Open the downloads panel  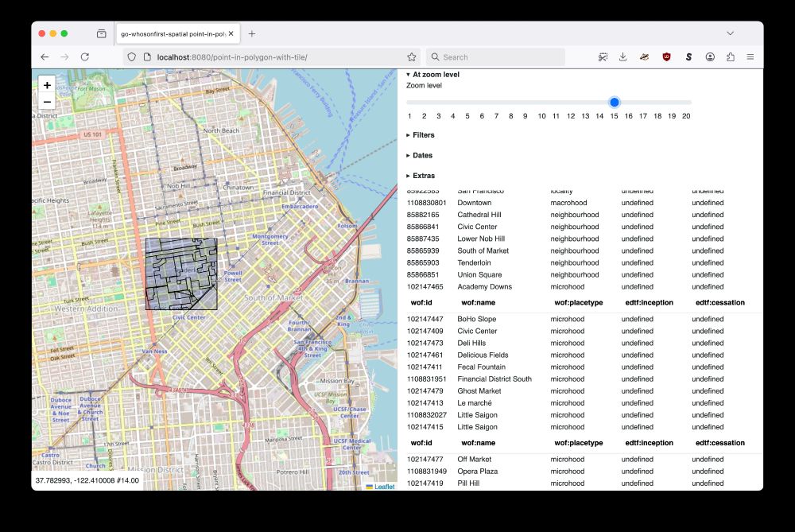pyautogui.click(x=622, y=57)
